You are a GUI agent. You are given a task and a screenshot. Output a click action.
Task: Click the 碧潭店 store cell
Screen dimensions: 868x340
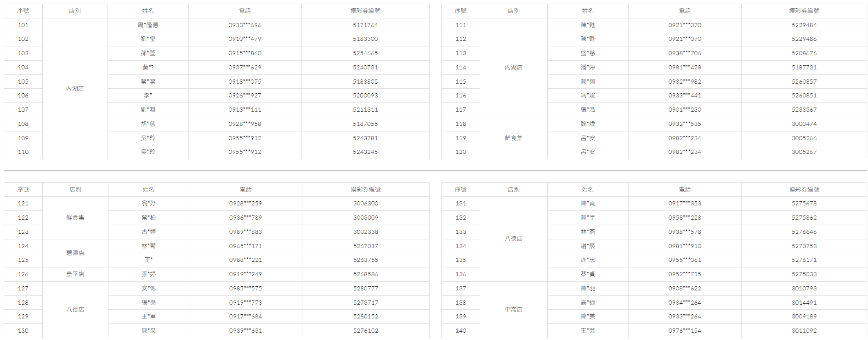pos(75,253)
